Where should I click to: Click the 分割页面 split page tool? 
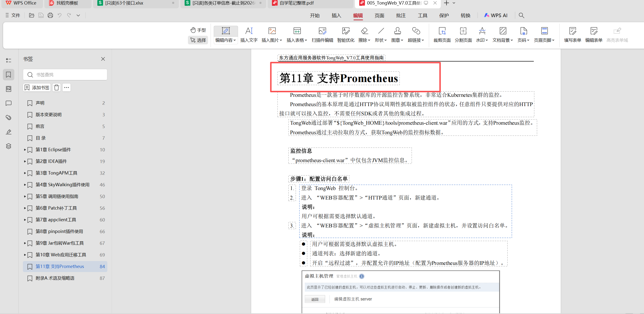click(463, 35)
